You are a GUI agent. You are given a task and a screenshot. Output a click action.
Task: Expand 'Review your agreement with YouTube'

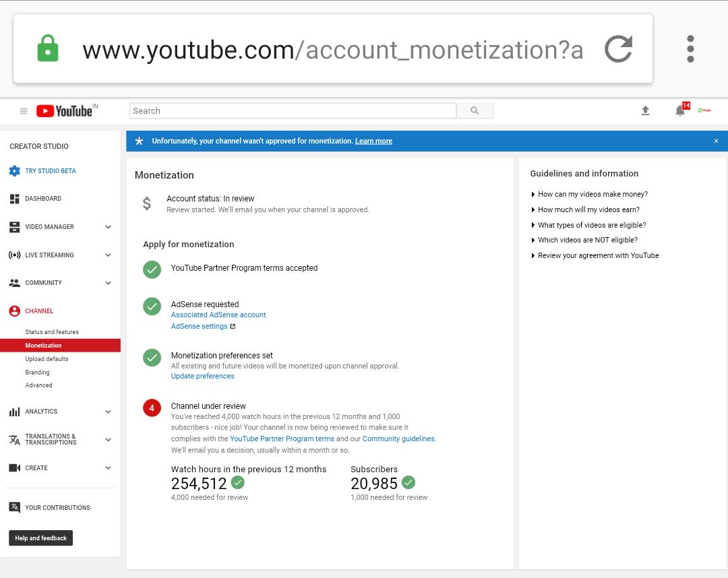(x=595, y=255)
